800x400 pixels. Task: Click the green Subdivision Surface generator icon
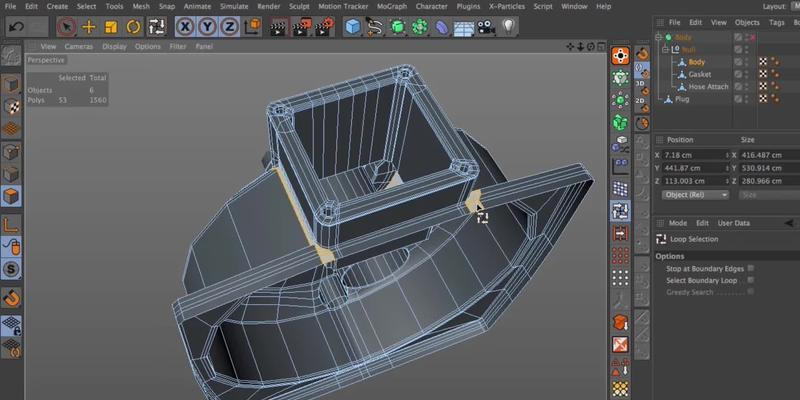[x=397, y=27]
